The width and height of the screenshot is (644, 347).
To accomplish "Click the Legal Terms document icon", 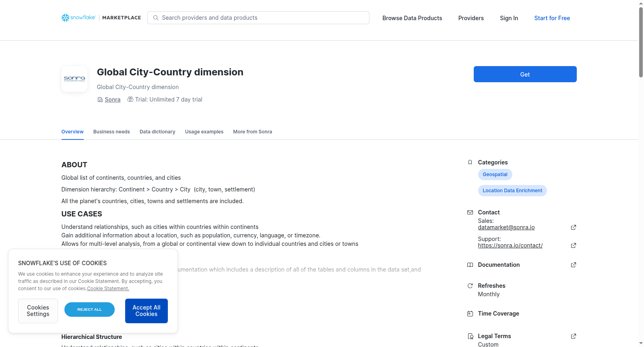I will click(x=470, y=336).
